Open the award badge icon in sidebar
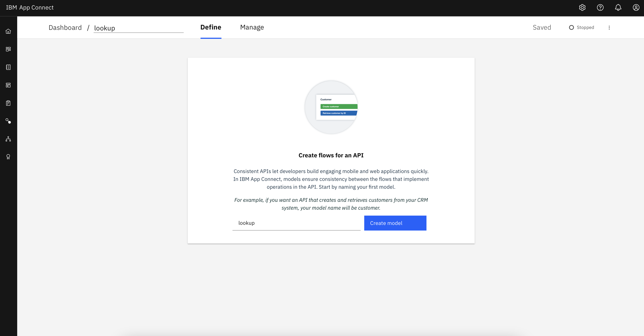Viewport: 644px width, 336px height. point(8,157)
